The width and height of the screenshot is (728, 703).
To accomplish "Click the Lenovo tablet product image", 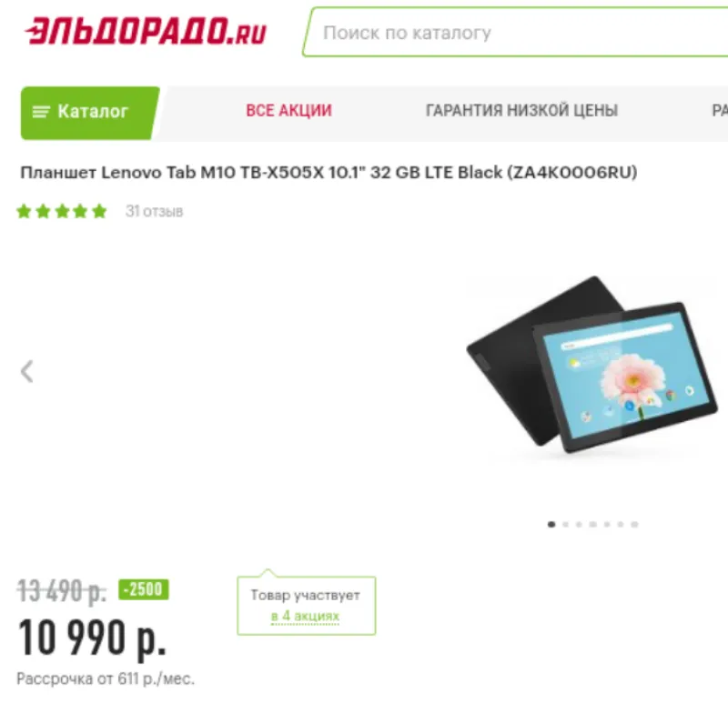I will 592,365.
